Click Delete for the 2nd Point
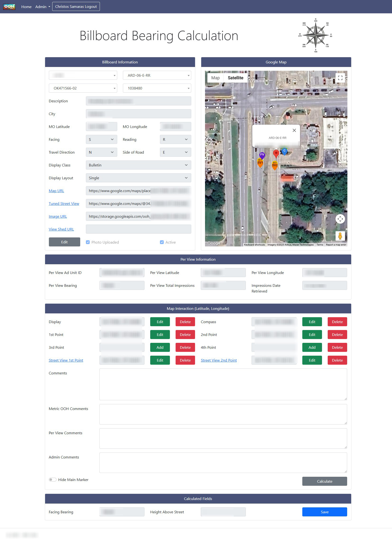The width and height of the screenshot is (392, 552). [x=337, y=335]
